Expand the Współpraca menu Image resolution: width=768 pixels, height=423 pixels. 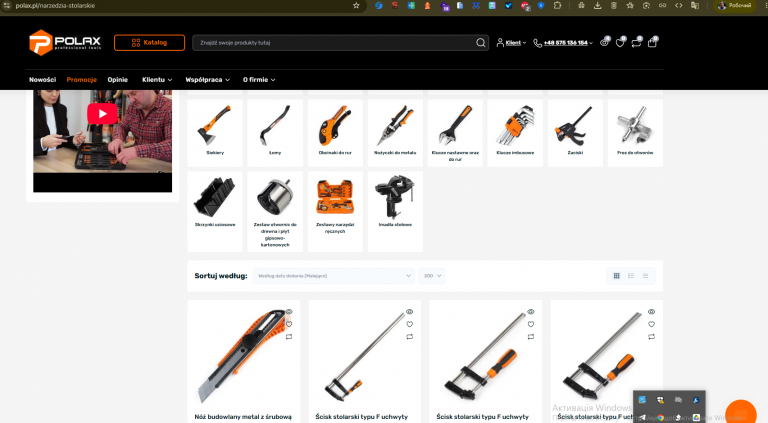click(207, 79)
